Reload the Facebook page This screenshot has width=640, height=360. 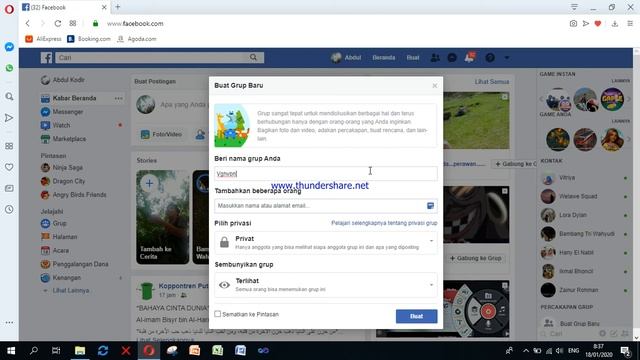(x=58, y=24)
